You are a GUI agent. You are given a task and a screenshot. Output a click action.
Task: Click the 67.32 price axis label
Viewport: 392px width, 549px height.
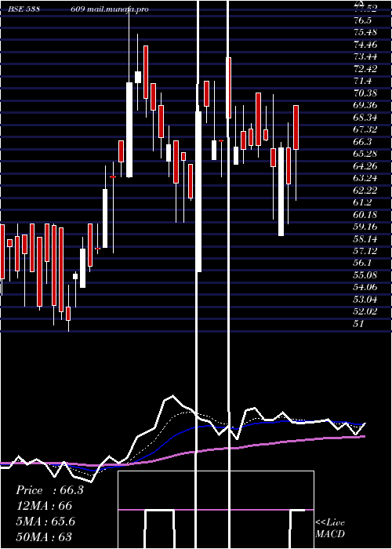coord(365,129)
